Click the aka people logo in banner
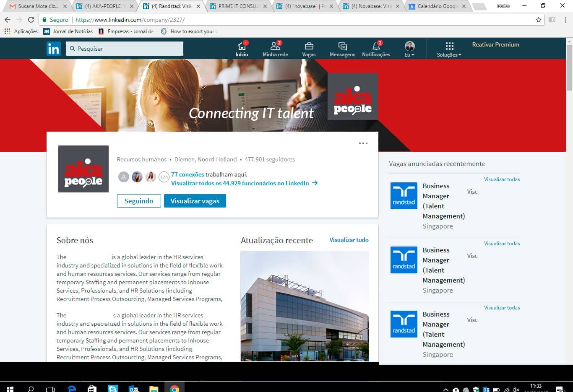This screenshot has height=392, width=573. (x=353, y=96)
